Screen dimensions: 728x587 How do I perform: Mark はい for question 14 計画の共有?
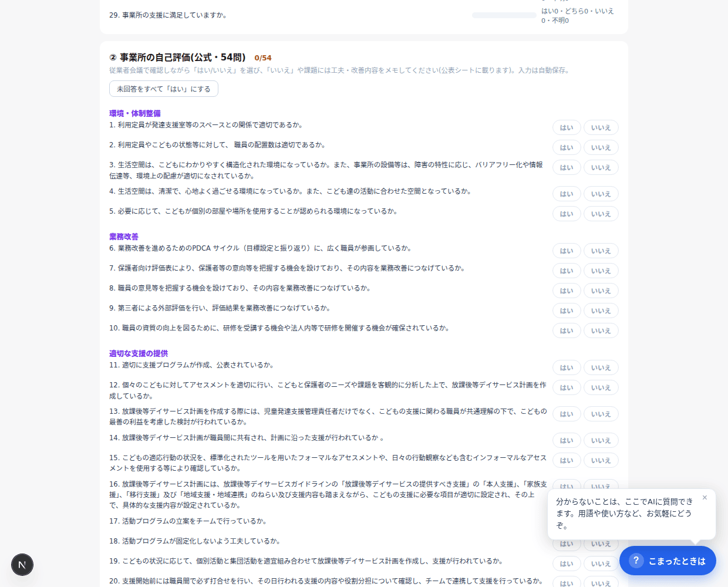tap(567, 440)
